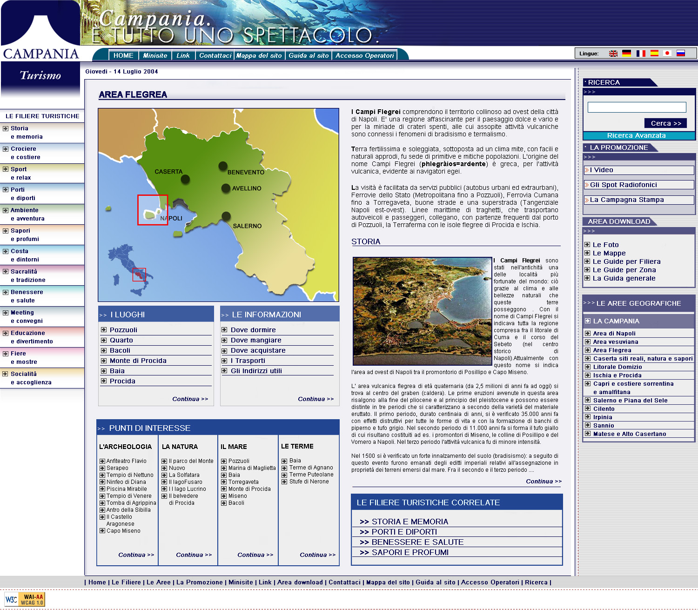The width and height of the screenshot is (698, 616).
Task: Click arrow icon next to Il parco del Monte
Action: [x=164, y=461]
